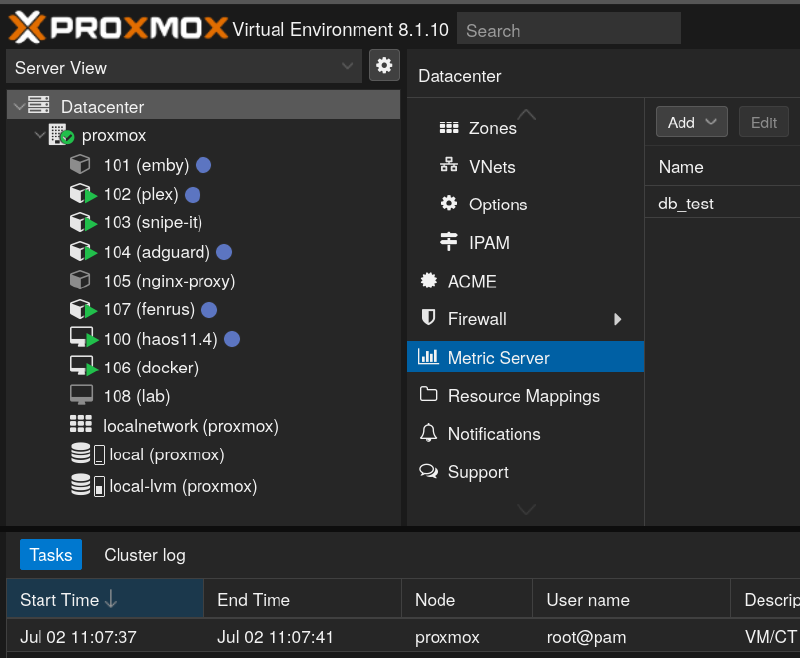Switch to the Cluster log tab

click(x=145, y=555)
